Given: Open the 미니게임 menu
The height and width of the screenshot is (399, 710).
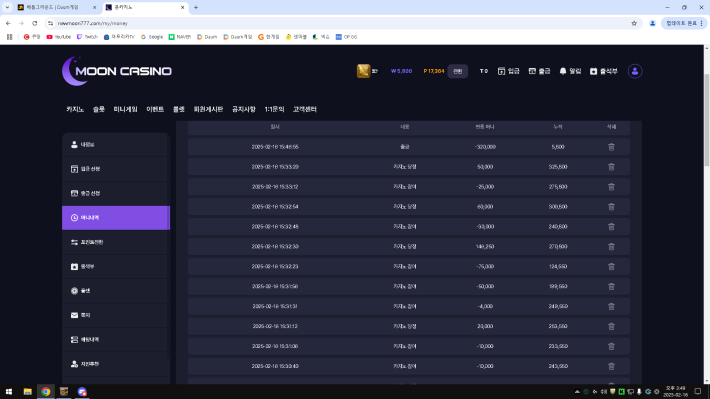Looking at the screenshot, I should 125,109.
